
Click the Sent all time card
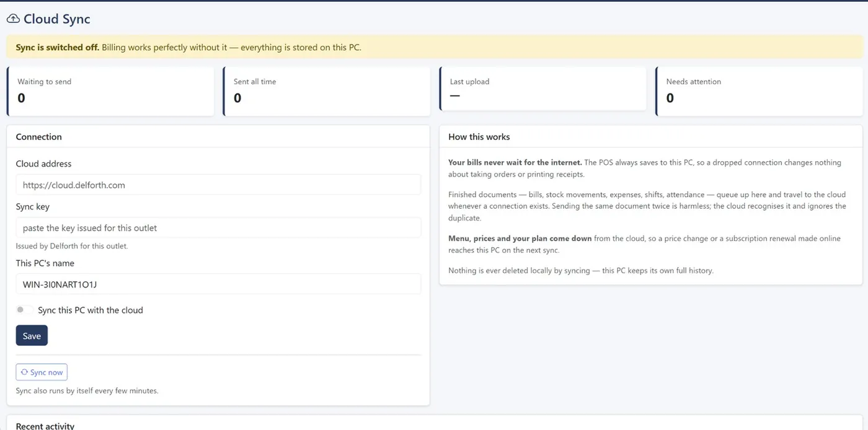tap(327, 91)
